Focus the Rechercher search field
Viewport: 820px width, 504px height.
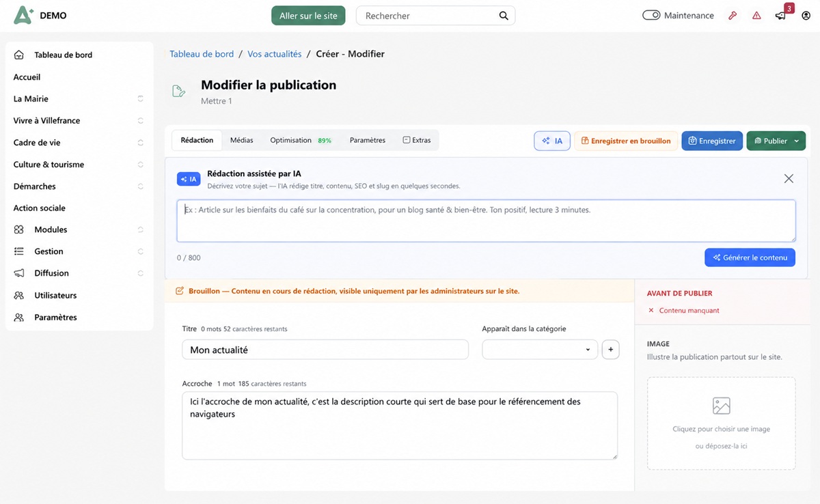(435, 16)
